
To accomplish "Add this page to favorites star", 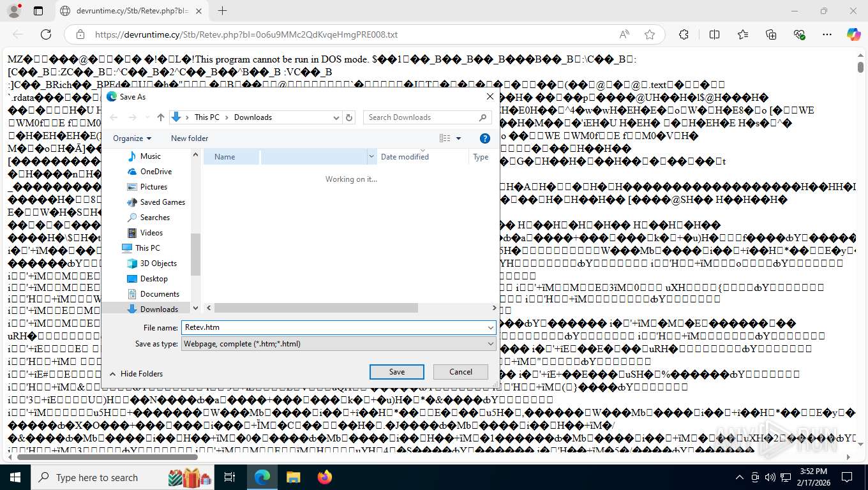I will click(x=650, y=34).
